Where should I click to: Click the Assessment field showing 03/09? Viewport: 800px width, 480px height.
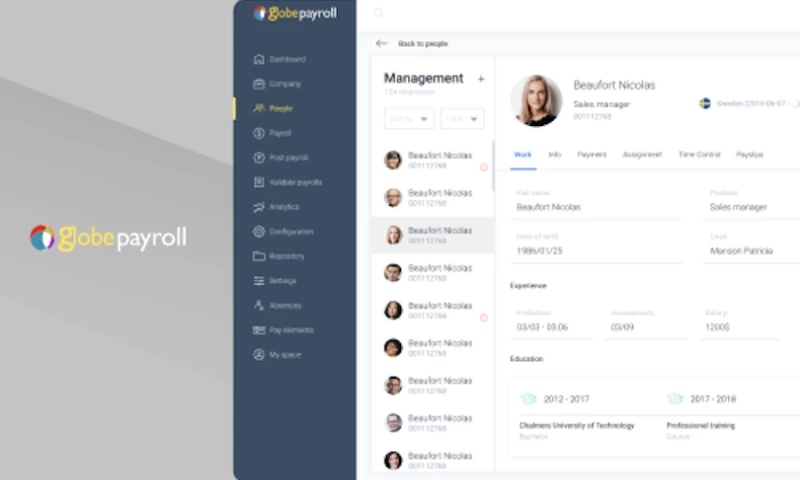pyautogui.click(x=646, y=323)
